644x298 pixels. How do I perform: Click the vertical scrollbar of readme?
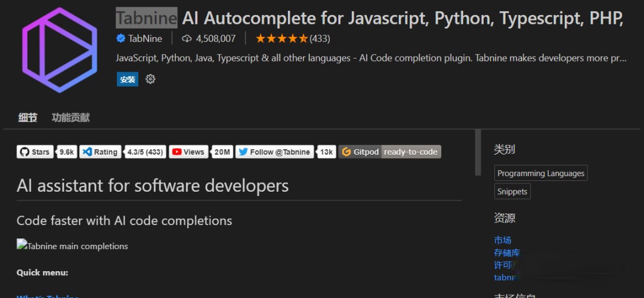(x=478, y=153)
